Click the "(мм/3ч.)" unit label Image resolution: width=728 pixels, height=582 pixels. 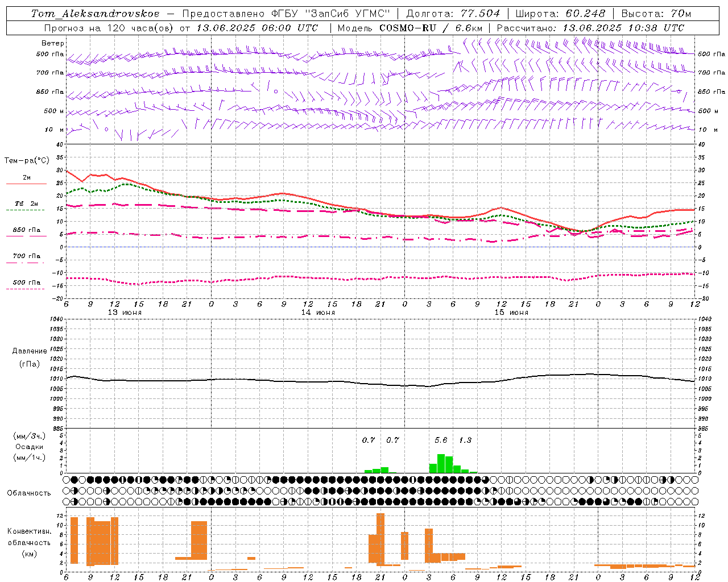tap(30, 436)
